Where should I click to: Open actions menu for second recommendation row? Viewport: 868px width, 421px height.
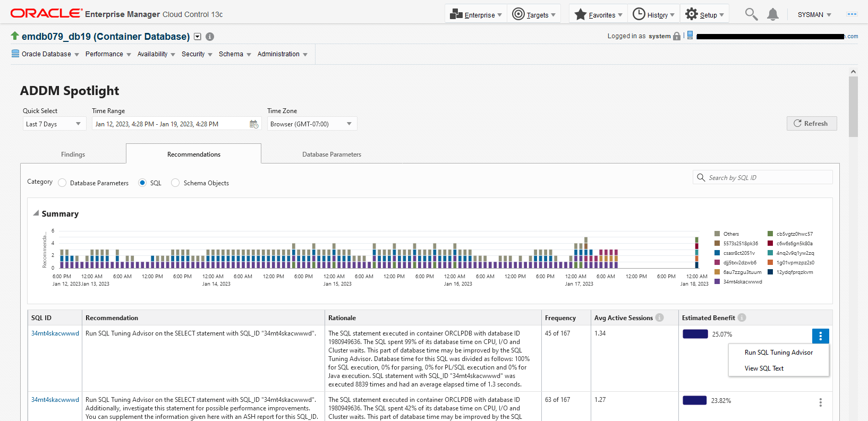(820, 402)
